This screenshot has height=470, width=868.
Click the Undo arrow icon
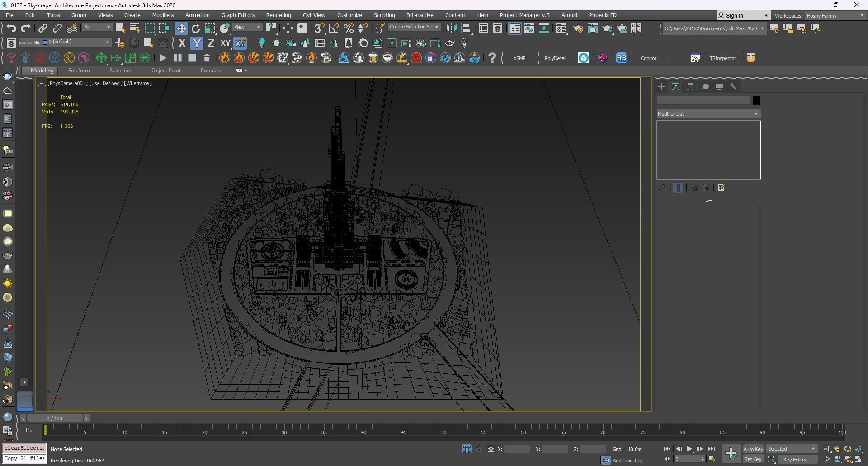coord(11,28)
